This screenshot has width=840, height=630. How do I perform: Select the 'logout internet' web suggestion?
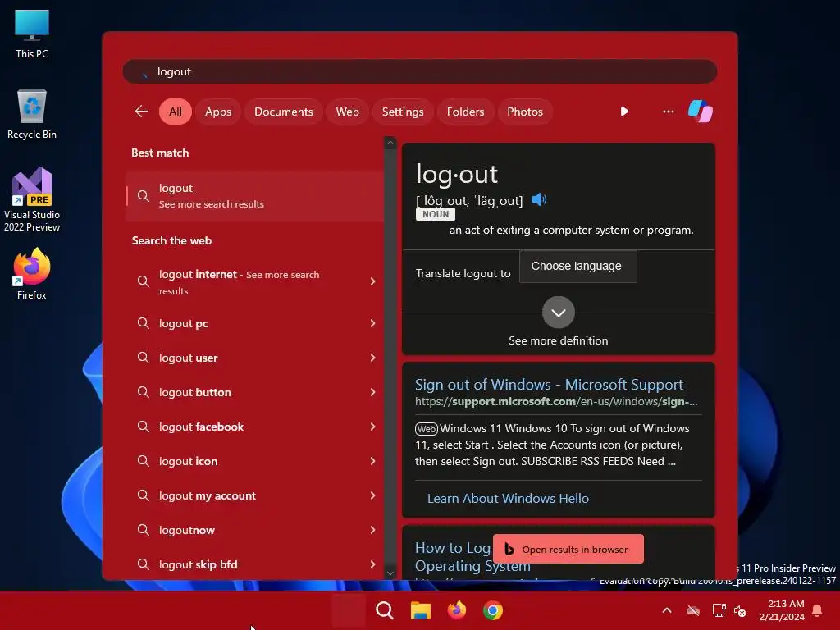[x=254, y=282]
